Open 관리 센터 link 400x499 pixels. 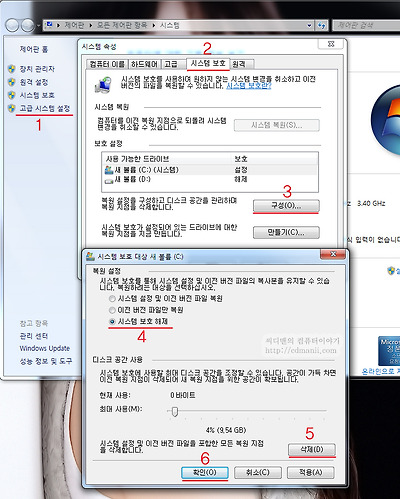tap(34, 336)
